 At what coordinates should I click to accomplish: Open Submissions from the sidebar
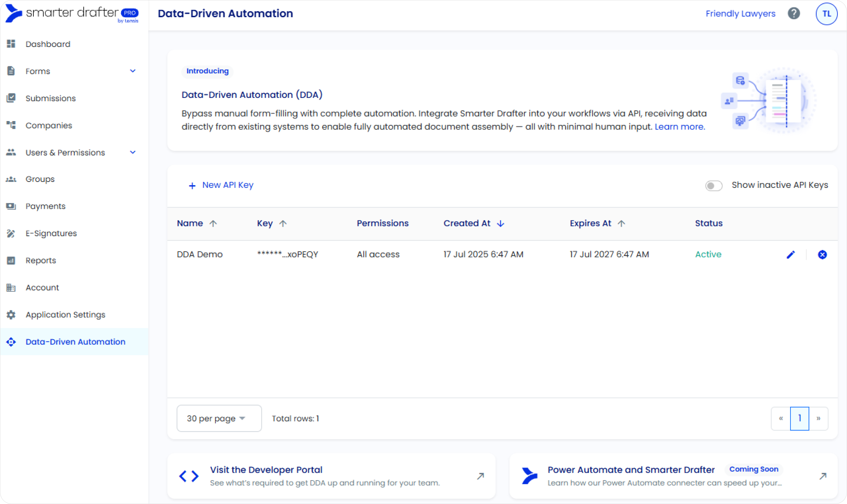point(74,98)
